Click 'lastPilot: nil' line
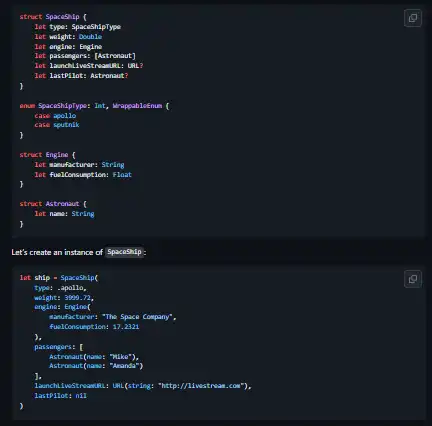Screen dimensions: 432x426 (60, 396)
